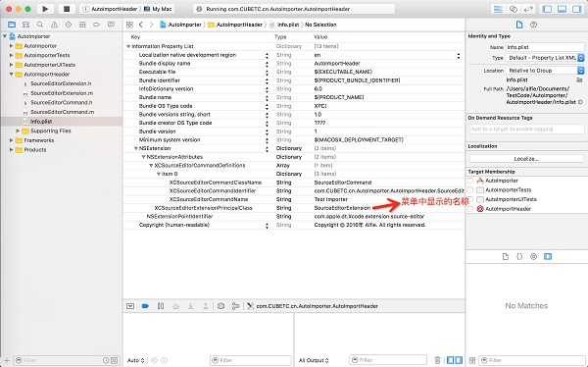
Task: Click Info.plist in the jump bar
Action: click(284, 25)
